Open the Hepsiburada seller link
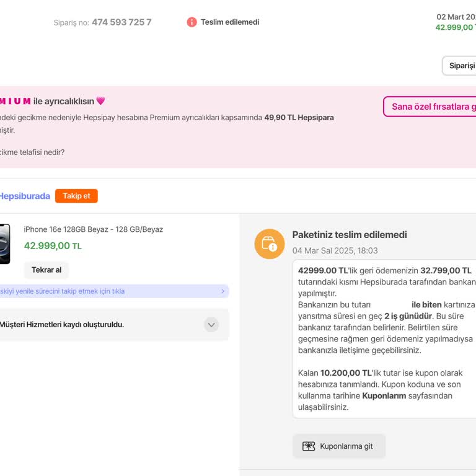 point(25,196)
